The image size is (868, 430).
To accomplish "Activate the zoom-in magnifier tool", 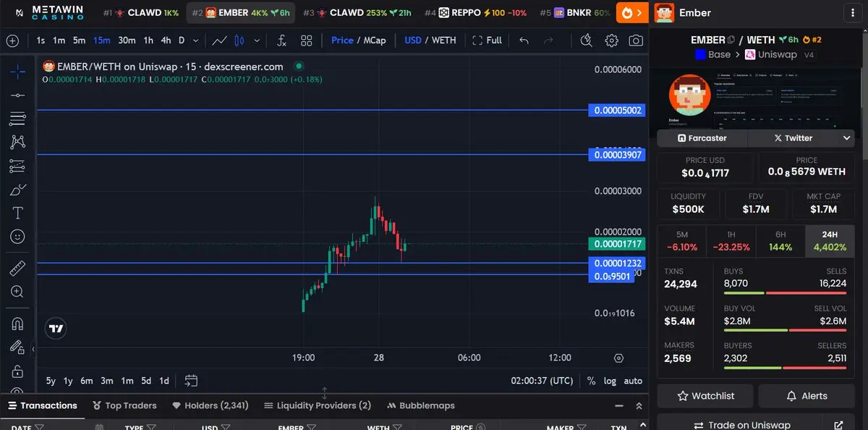I will pyautogui.click(x=18, y=292).
